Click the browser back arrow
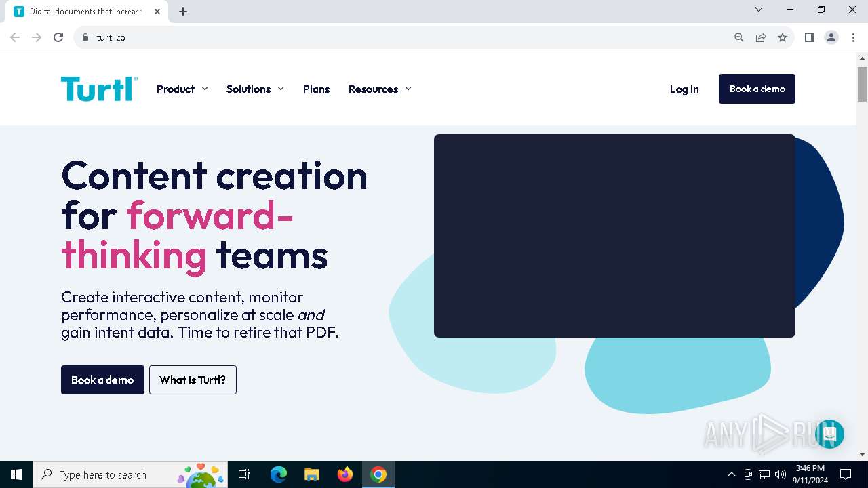Viewport: 868px width, 488px height. point(15,37)
